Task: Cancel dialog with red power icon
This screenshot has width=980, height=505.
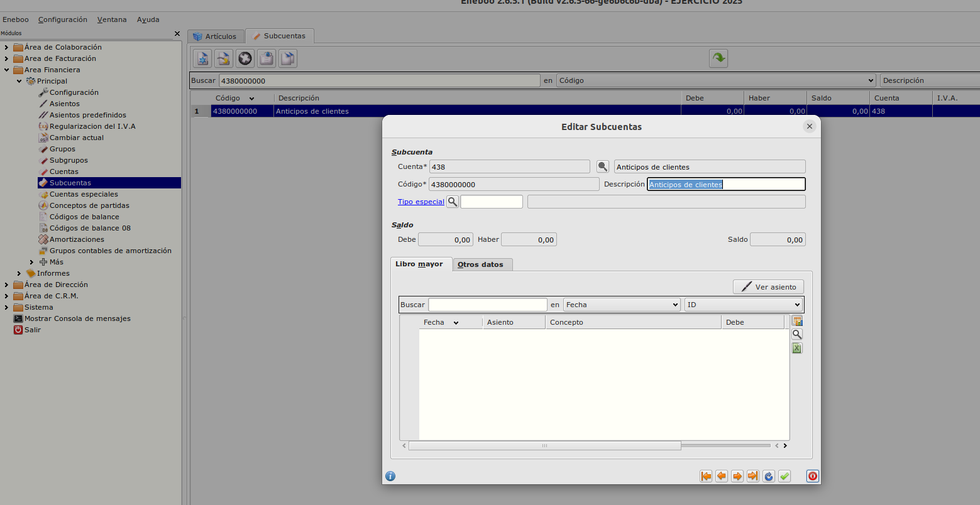Action: pyautogui.click(x=813, y=476)
